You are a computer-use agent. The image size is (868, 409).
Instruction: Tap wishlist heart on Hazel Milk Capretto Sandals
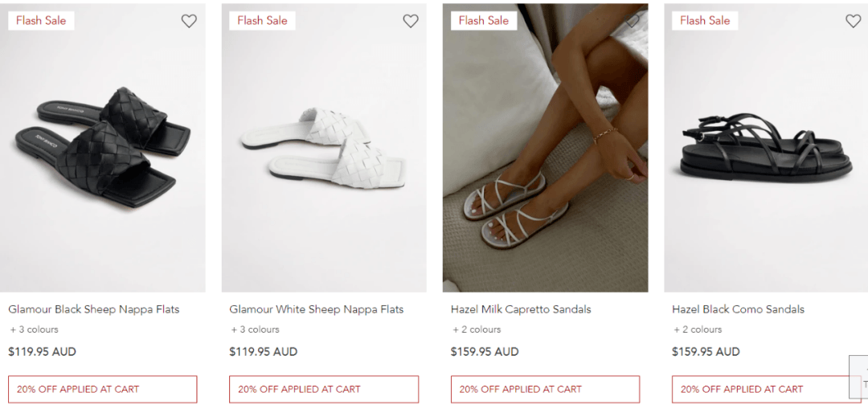pyautogui.click(x=632, y=21)
